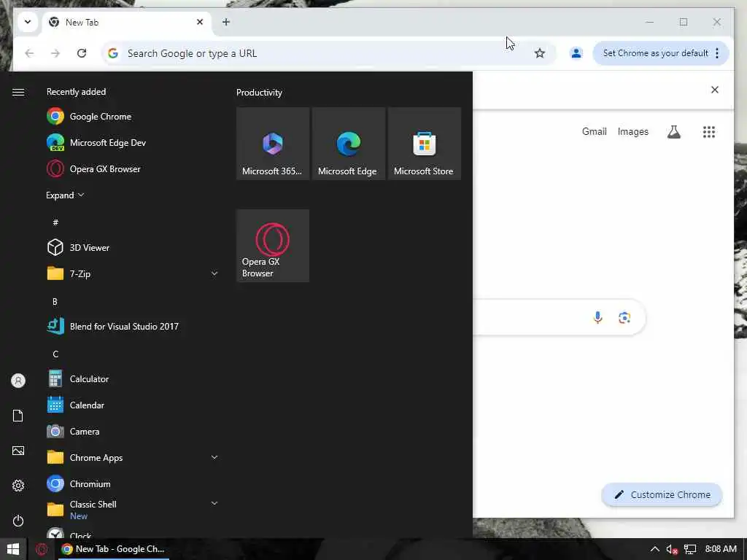Open the Chrome profile icon
Image resolution: width=747 pixels, height=560 pixels.
[x=576, y=53]
